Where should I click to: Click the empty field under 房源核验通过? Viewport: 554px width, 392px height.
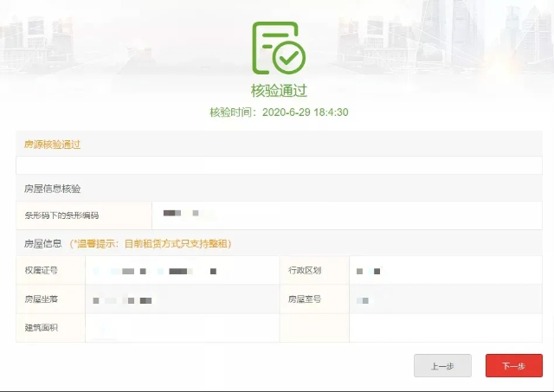pyautogui.click(x=279, y=165)
